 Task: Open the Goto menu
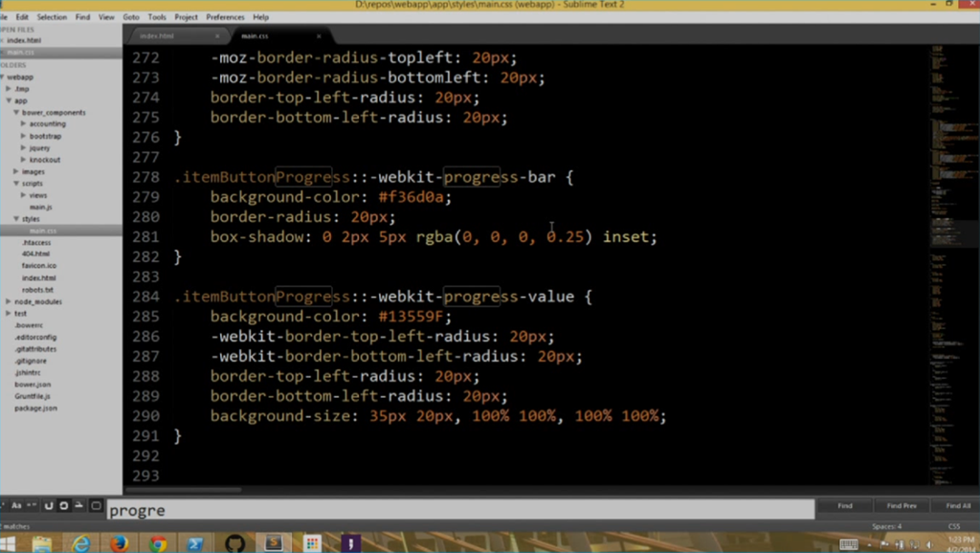coord(130,17)
